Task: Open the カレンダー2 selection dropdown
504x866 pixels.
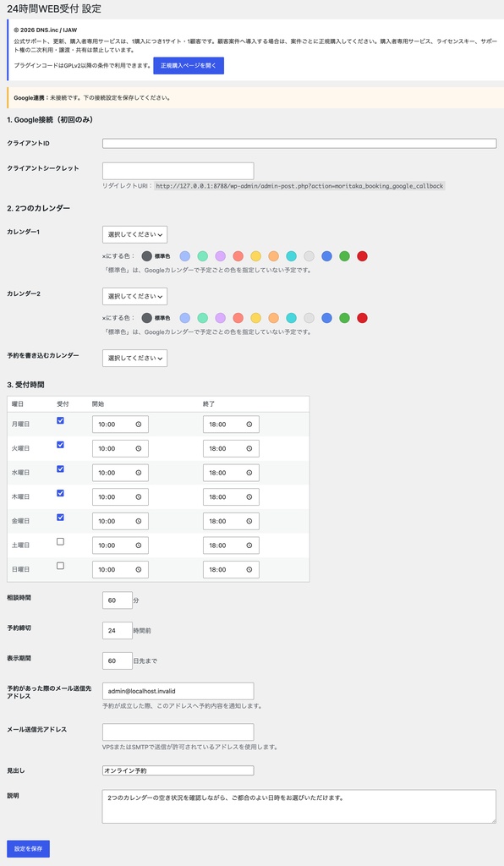Action: [x=134, y=297]
